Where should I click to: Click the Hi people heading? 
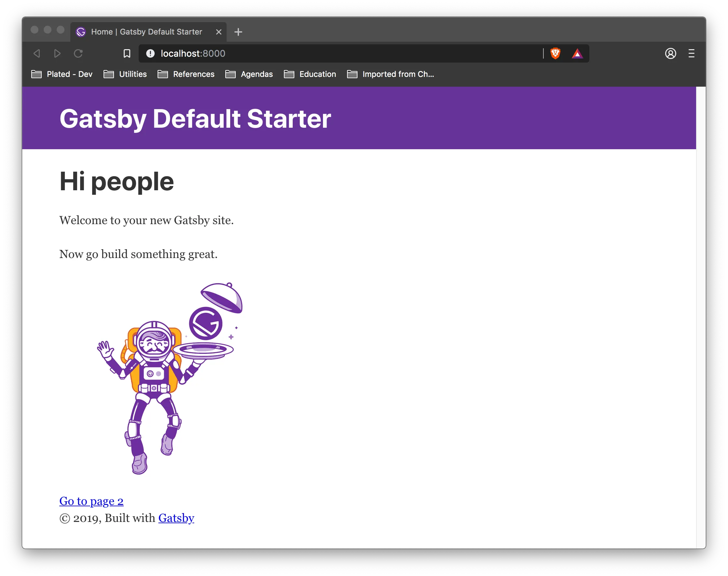click(117, 181)
